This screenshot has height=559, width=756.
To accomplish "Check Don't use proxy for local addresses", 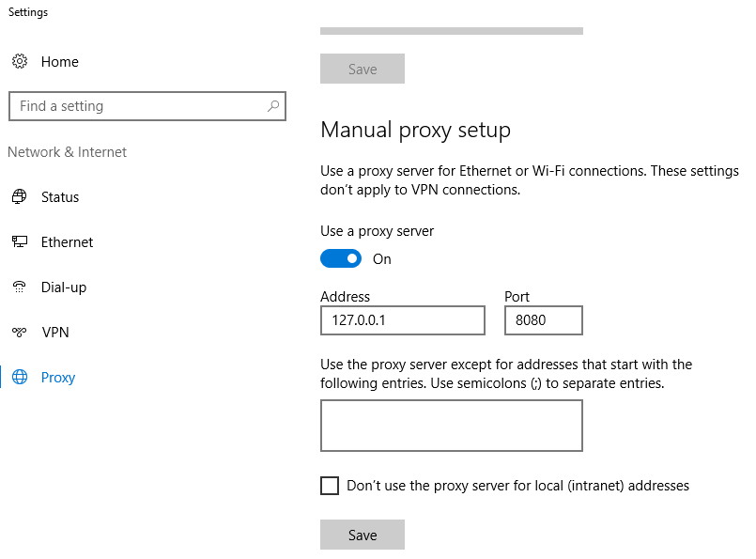I will [330, 486].
